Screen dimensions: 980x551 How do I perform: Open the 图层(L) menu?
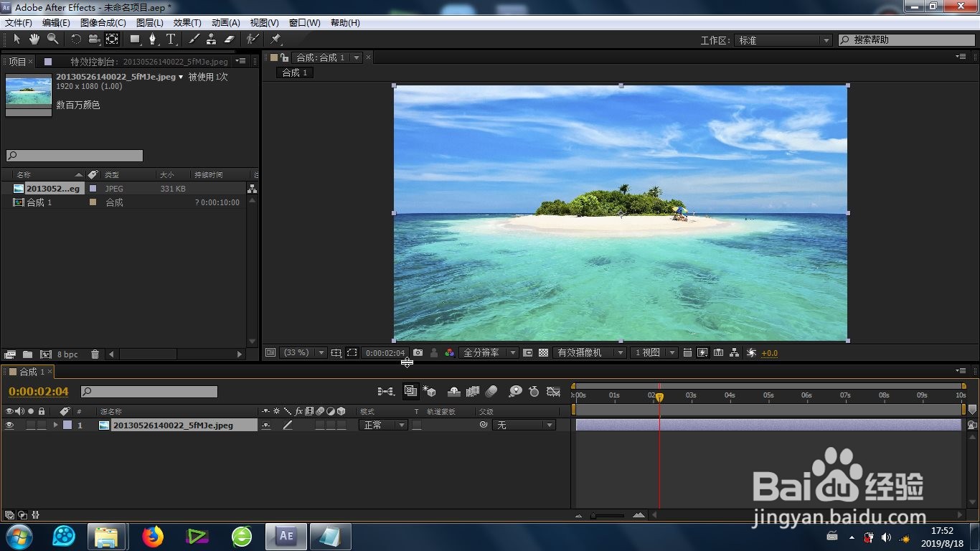coord(150,23)
